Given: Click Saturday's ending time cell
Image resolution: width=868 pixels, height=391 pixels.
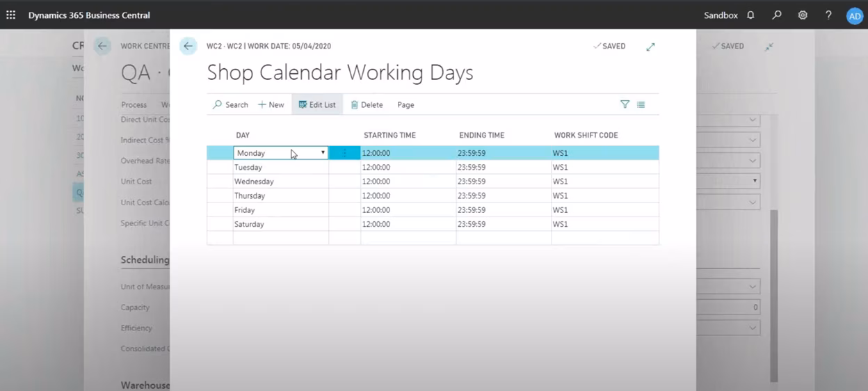Looking at the screenshot, I should pos(502,225).
